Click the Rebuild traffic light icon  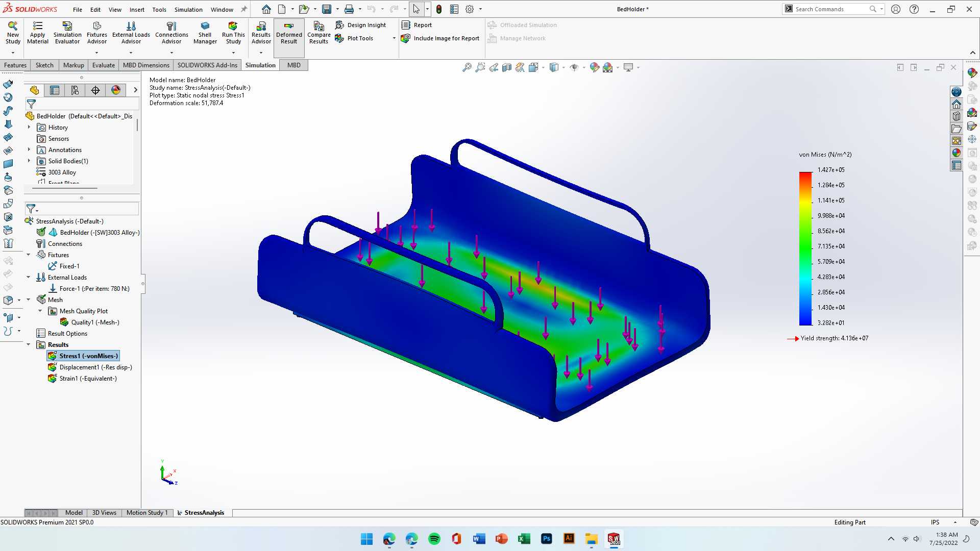pos(439,9)
